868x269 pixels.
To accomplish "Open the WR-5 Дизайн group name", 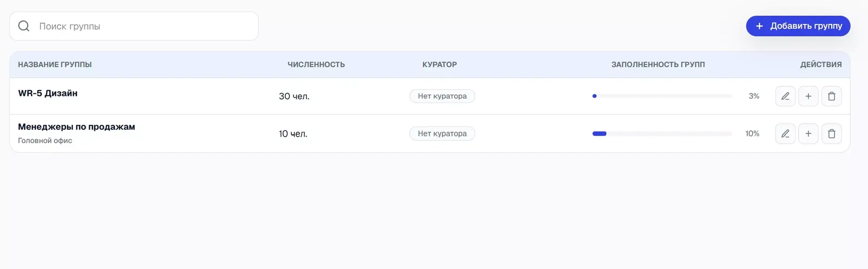I will (48, 93).
